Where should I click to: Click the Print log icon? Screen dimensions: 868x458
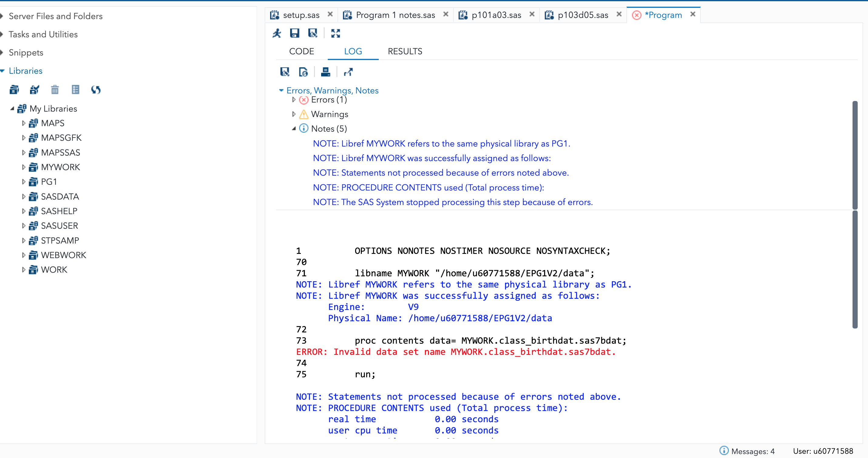click(325, 72)
